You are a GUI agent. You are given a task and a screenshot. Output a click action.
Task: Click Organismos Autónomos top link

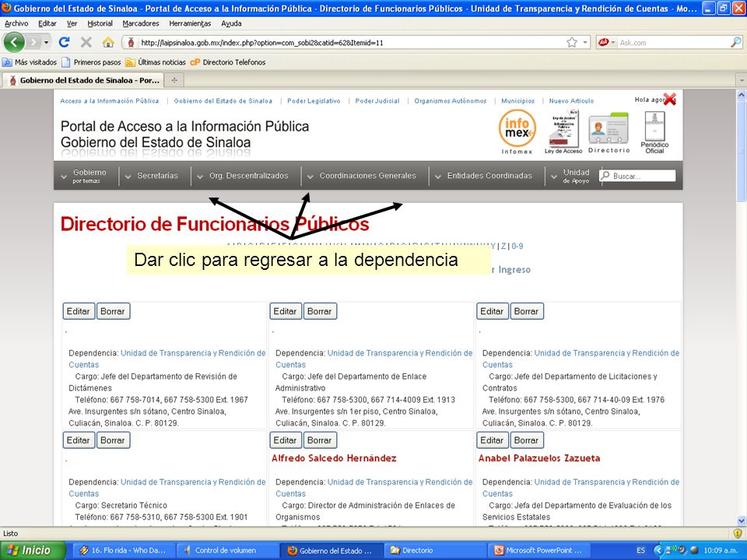[x=451, y=101]
